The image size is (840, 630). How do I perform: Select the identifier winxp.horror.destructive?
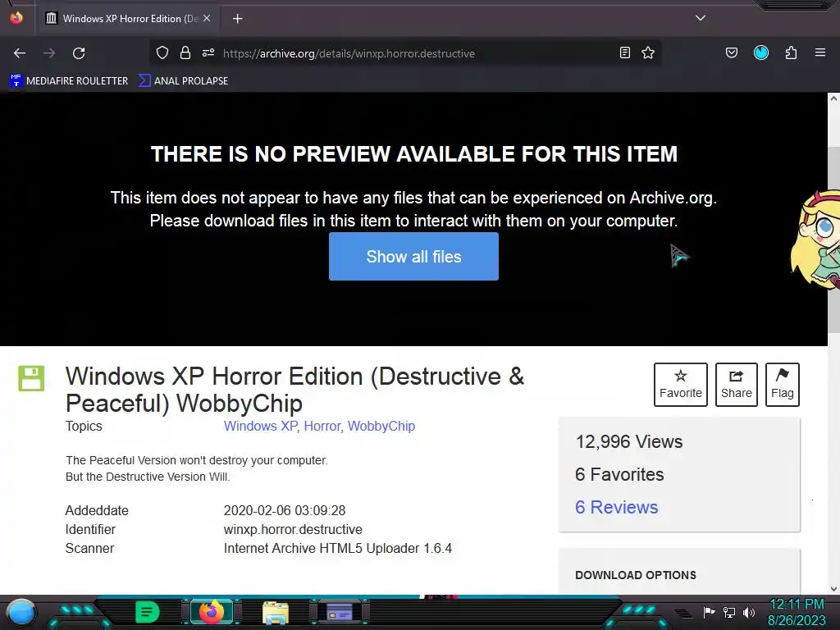293,530
